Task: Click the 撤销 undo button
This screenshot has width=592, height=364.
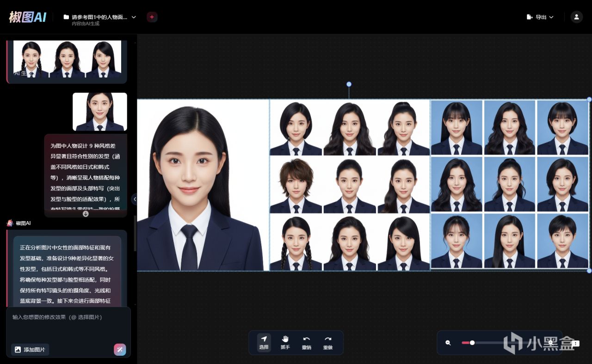Action: (307, 343)
